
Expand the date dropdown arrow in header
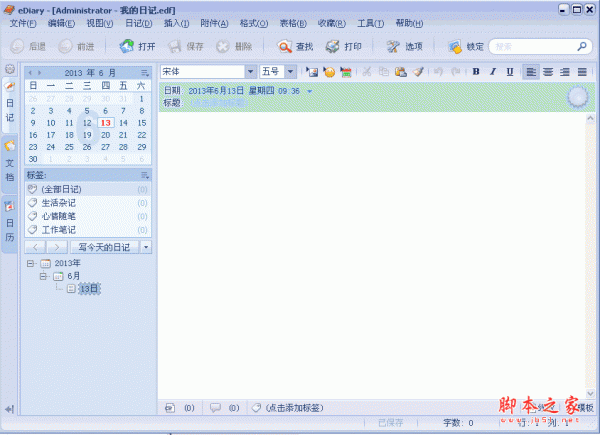tap(310, 91)
